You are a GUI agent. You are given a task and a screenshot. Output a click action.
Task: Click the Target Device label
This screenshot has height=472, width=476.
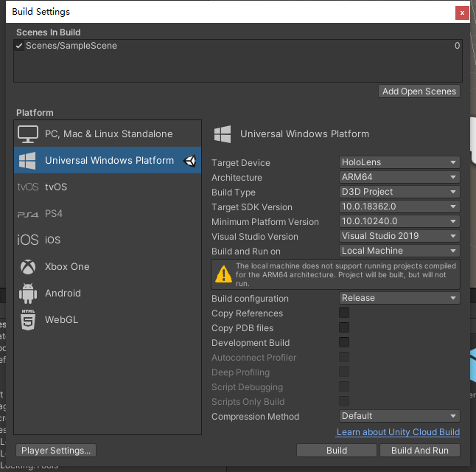pyautogui.click(x=241, y=162)
